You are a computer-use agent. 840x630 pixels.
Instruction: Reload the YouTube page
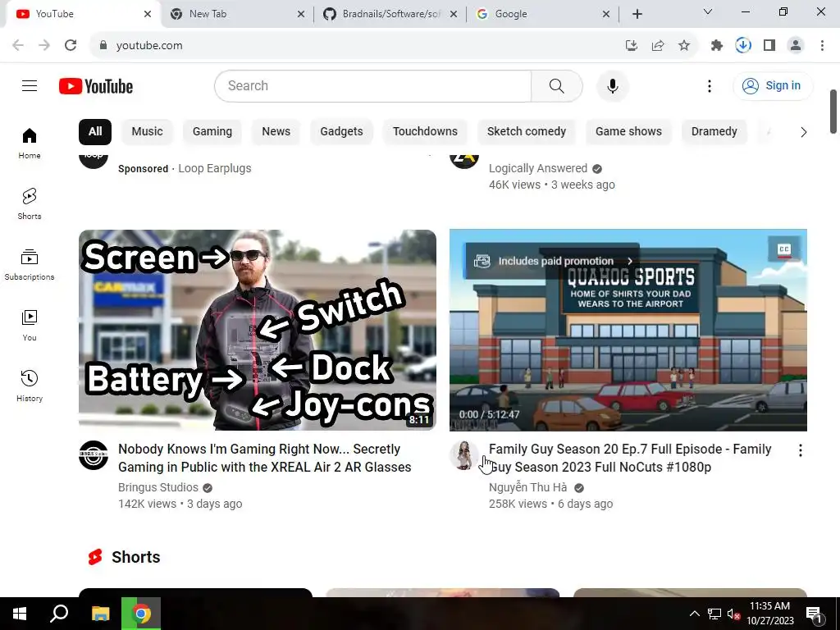71,46
